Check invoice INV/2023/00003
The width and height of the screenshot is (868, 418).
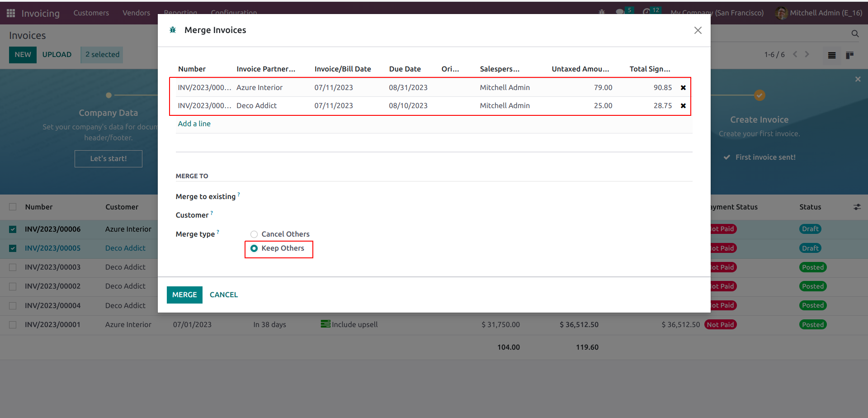pyautogui.click(x=13, y=267)
